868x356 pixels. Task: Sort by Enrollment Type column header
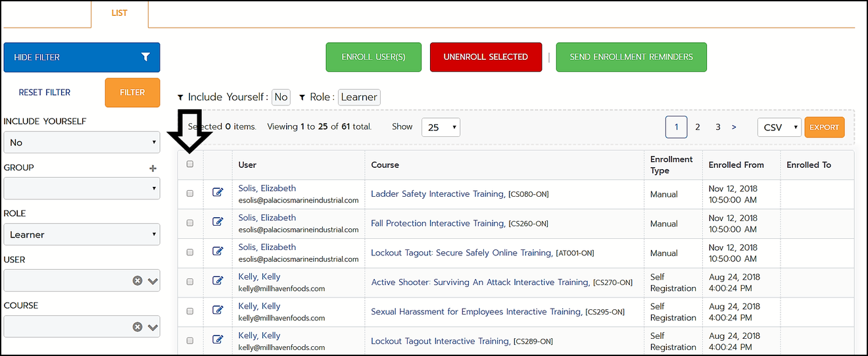point(671,165)
